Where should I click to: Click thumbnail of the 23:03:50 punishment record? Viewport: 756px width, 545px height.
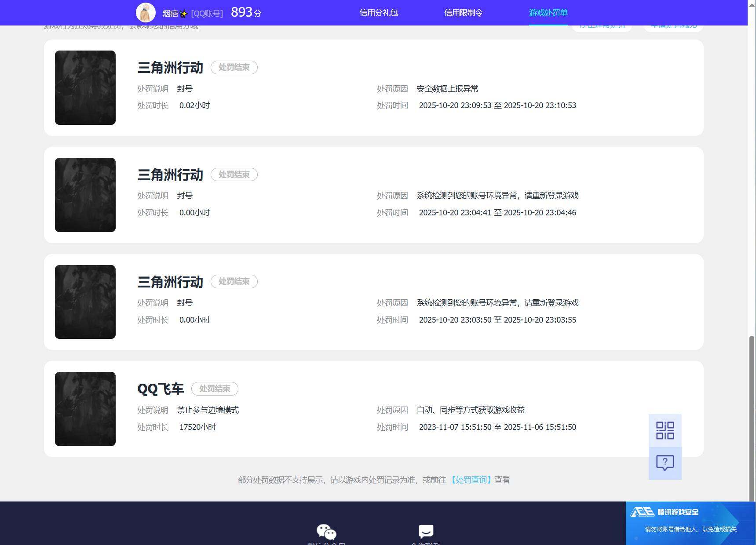85,302
